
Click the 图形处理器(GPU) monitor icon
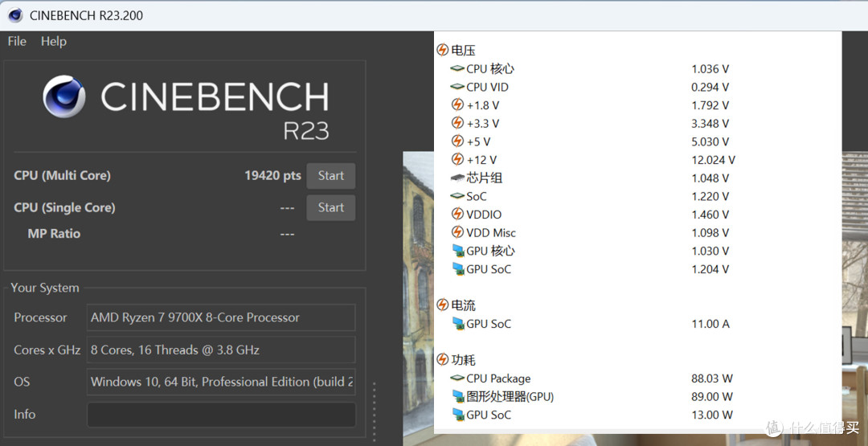pyautogui.click(x=458, y=397)
